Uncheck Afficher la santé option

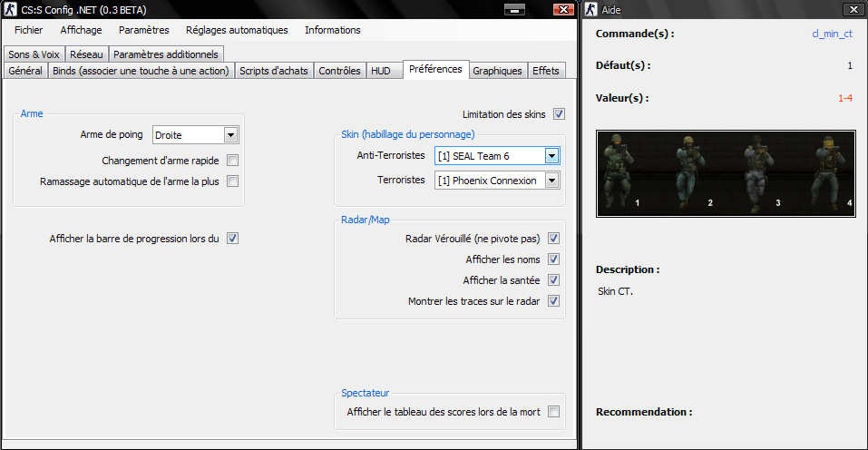point(553,280)
